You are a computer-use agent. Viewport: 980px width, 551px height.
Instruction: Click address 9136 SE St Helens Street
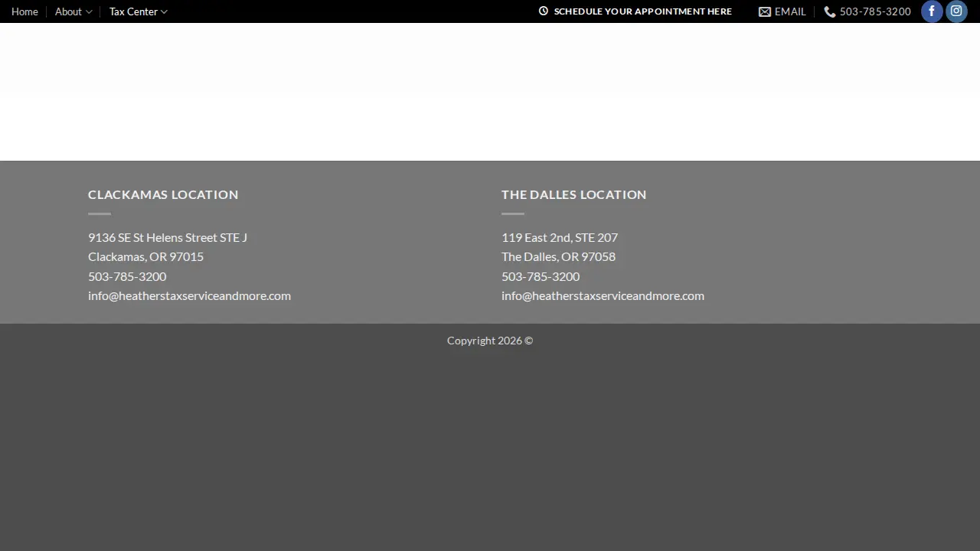[168, 237]
